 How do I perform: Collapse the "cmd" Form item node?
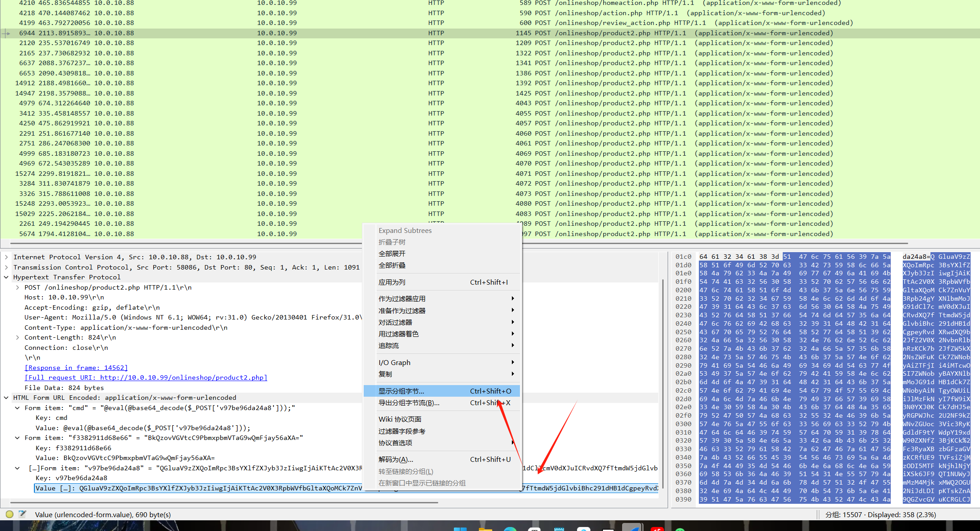pos(17,408)
